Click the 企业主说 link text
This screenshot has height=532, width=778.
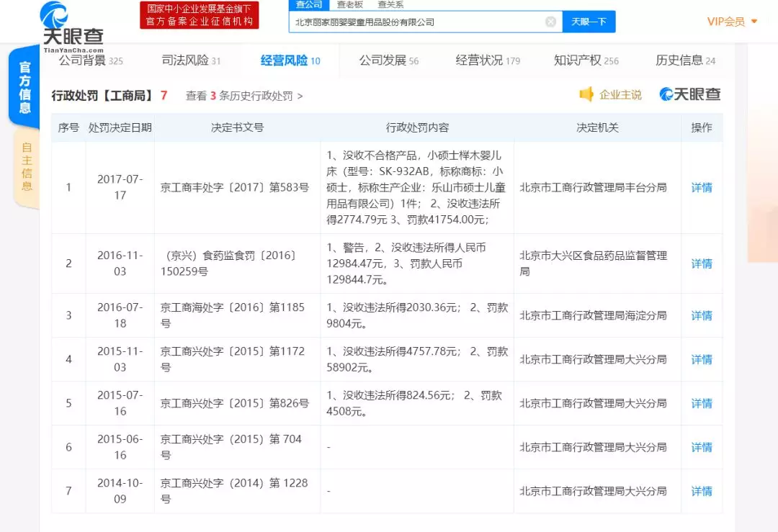tap(620, 95)
